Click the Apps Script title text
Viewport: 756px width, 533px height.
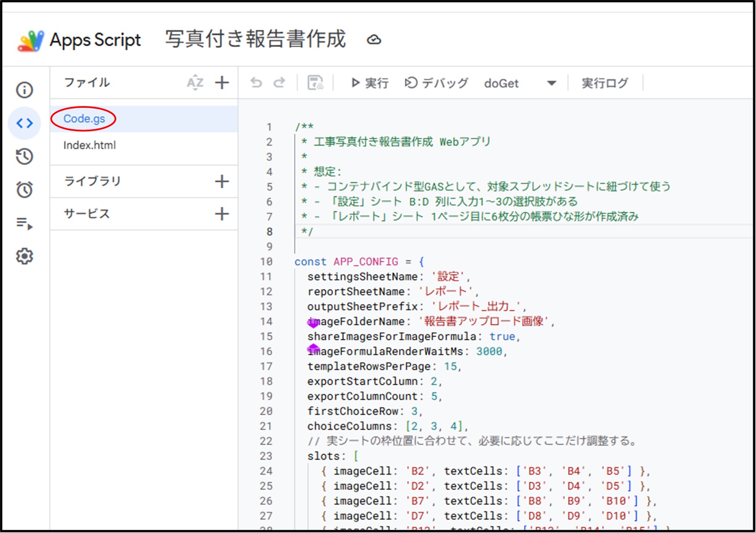(x=95, y=40)
